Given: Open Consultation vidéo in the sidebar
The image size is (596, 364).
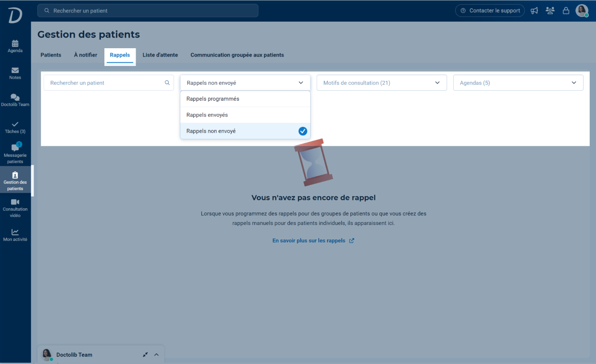Looking at the screenshot, I should (15, 208).
